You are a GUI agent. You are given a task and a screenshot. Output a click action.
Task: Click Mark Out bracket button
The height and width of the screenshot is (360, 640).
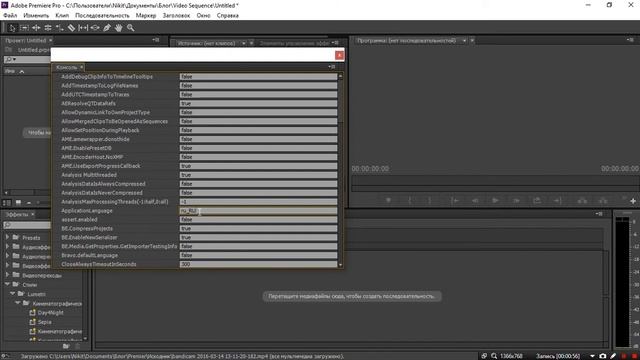429,200
